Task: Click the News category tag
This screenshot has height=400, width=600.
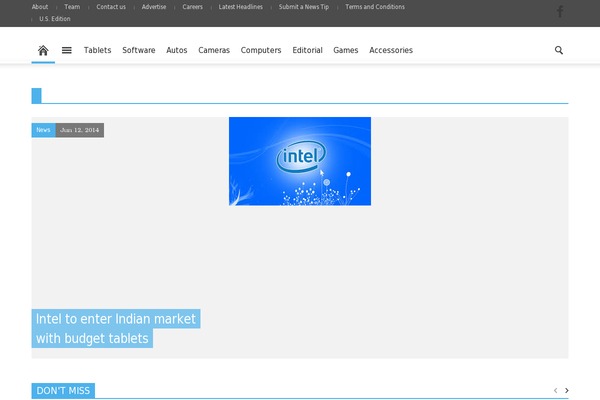Action: click(44, 130)
